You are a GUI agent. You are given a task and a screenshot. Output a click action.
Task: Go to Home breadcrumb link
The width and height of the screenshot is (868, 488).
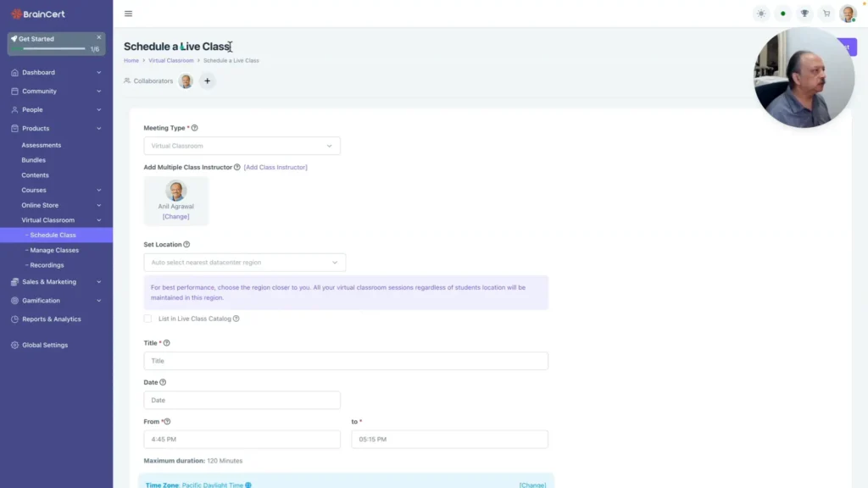point(131,60)
